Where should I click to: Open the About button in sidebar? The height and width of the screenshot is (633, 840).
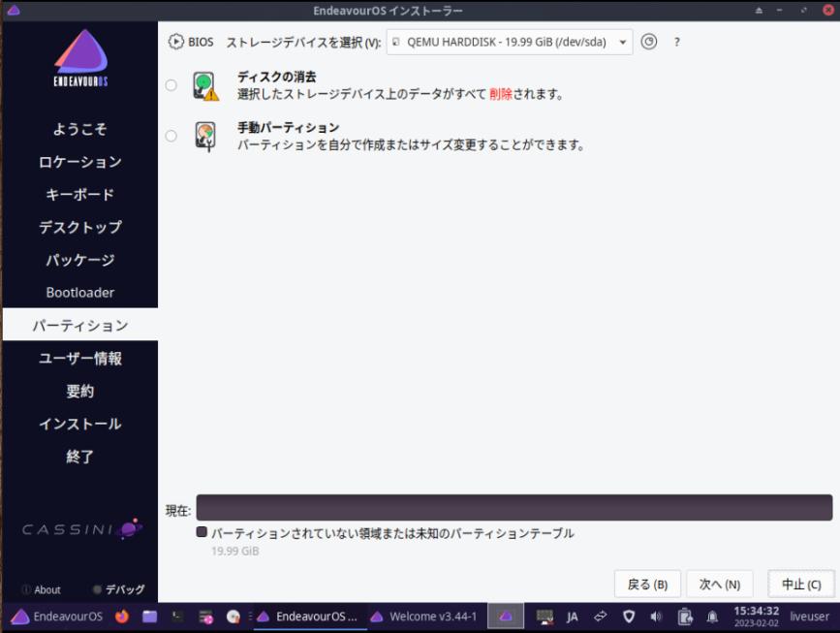(42, 589)
